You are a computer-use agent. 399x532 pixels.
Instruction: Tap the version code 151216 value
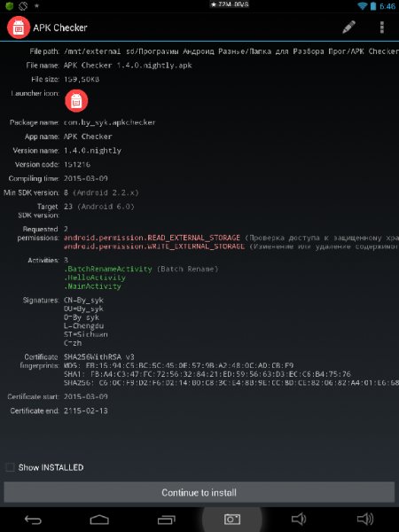[x=77, y=165]
